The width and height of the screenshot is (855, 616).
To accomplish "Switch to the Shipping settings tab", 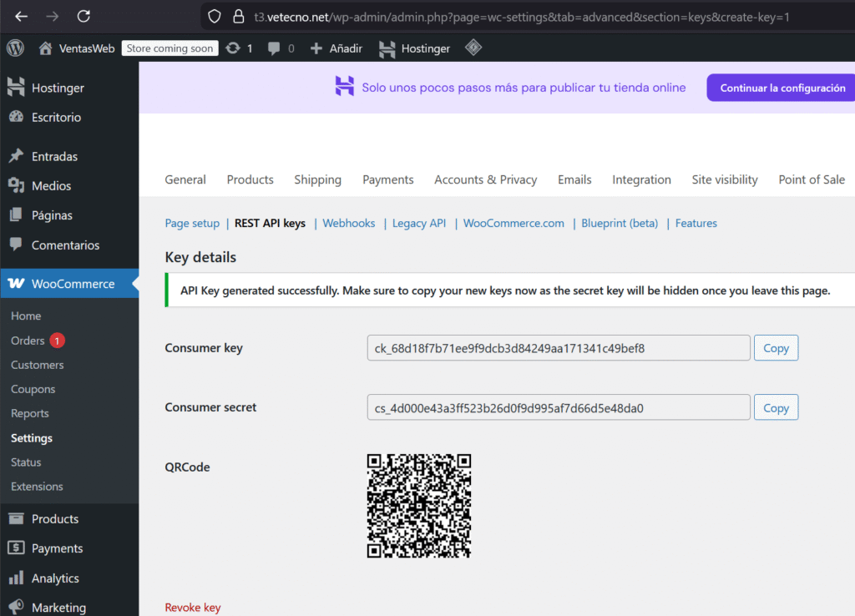I will coord(317,179).
